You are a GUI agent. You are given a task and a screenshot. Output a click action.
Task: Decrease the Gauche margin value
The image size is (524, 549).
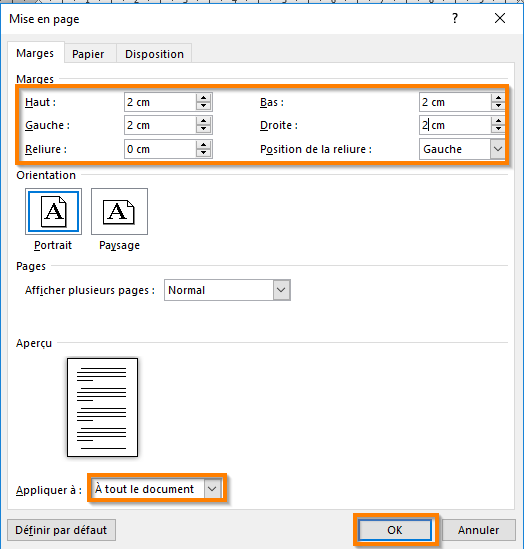203,129
